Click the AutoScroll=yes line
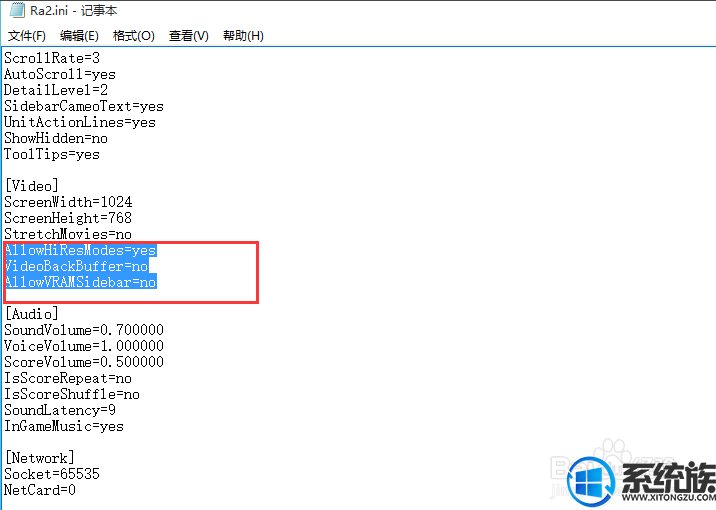Viewport: 716px width, 510px height. coord(60,74)
